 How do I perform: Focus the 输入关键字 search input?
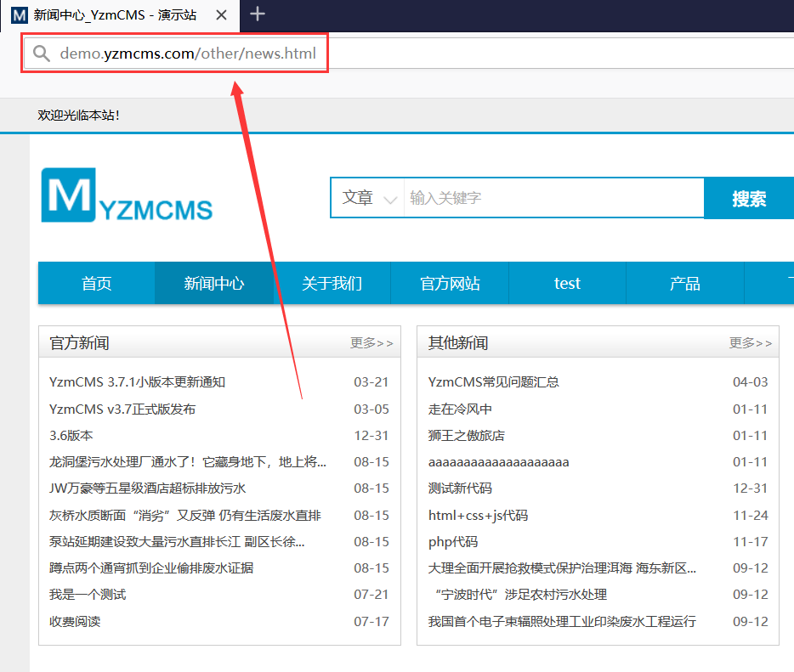pyautogui.click(x=554, y=198)
